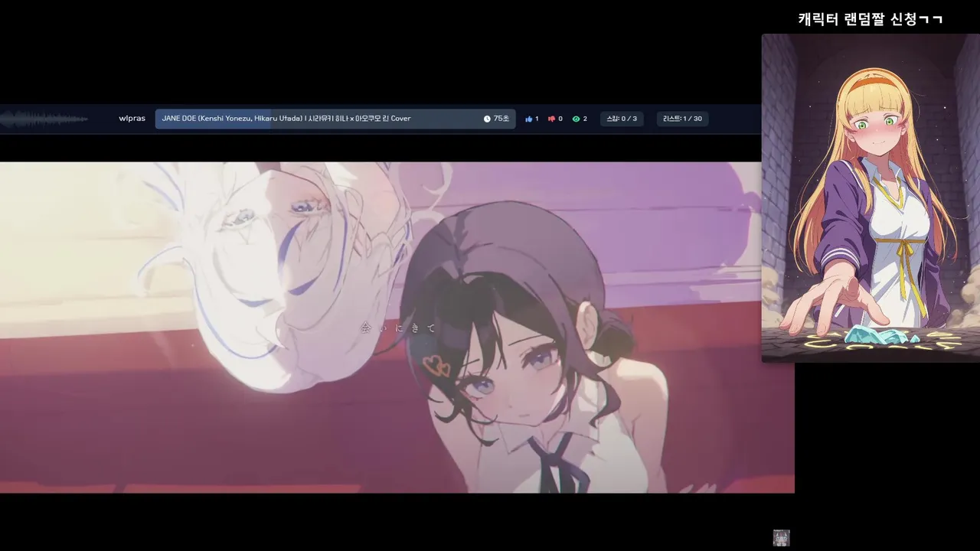
Task: Click the 75초 remaining time text
Action: tap(501, 119)
